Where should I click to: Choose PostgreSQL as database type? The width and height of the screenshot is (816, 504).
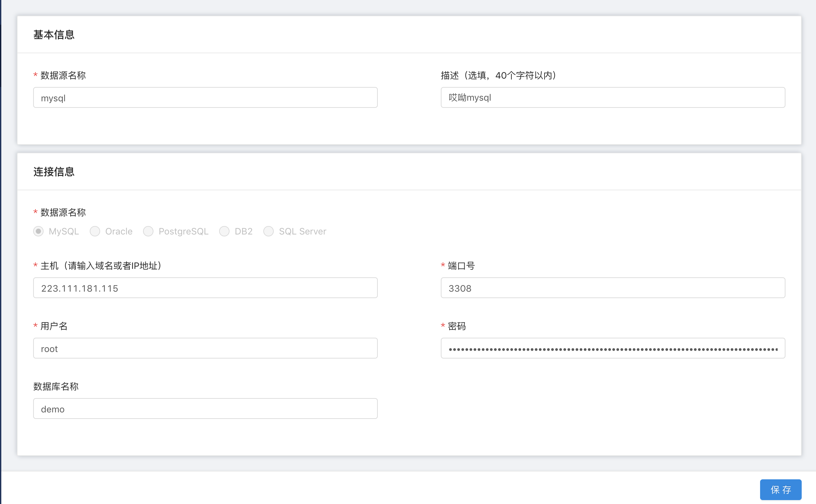click(148, 231)
